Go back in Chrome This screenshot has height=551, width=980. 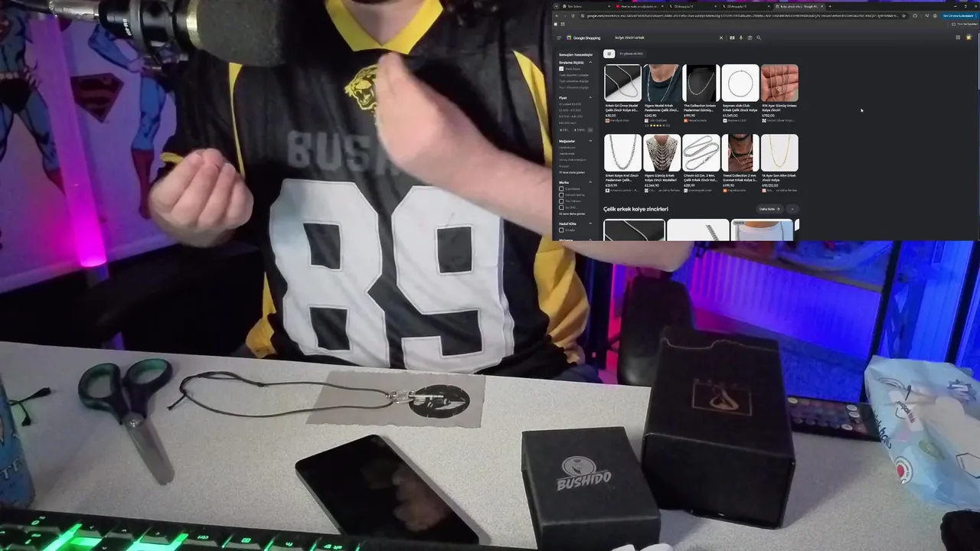coord(557,15)
